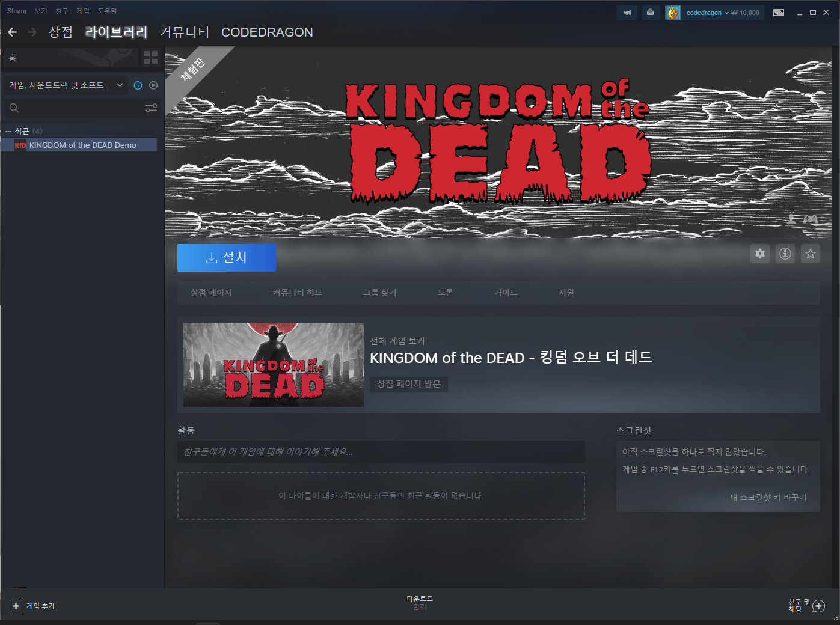Click the library search input field
The height and width of the screenshot is (625, 840).
pos(81,108)
